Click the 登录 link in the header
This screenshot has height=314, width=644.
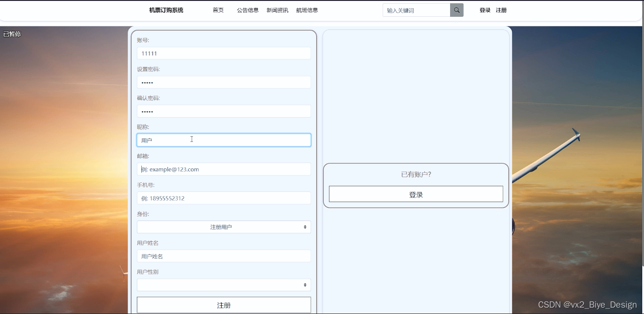click(x=485, y=10)
